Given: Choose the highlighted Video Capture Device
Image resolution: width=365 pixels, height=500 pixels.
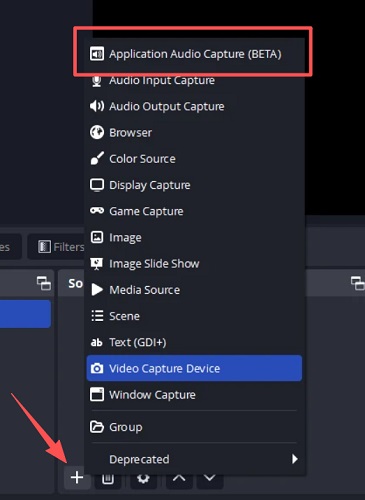Looking at the screenshot, I should pos(194,368).
